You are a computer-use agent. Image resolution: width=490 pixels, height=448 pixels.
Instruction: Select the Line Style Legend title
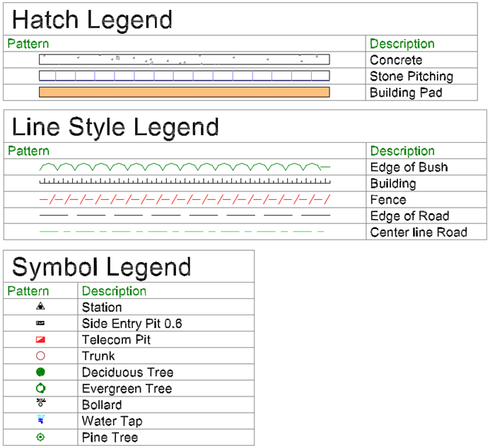[x=115, y=127]
